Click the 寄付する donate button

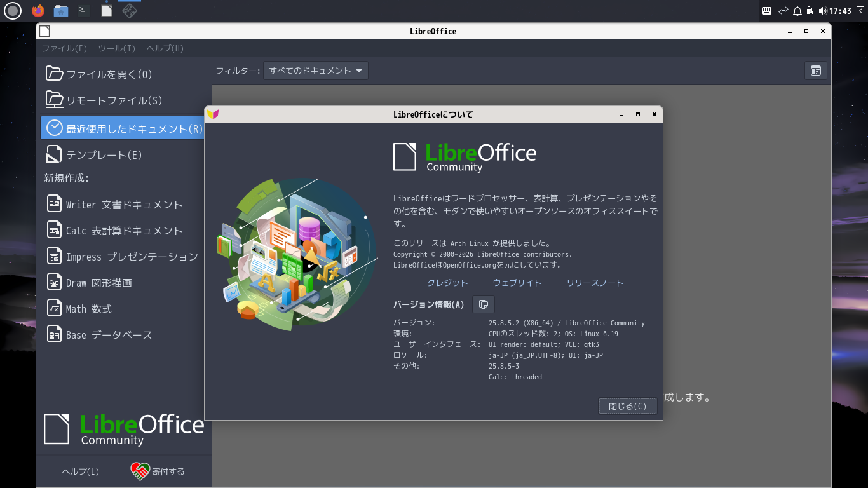tap(158, 471)
